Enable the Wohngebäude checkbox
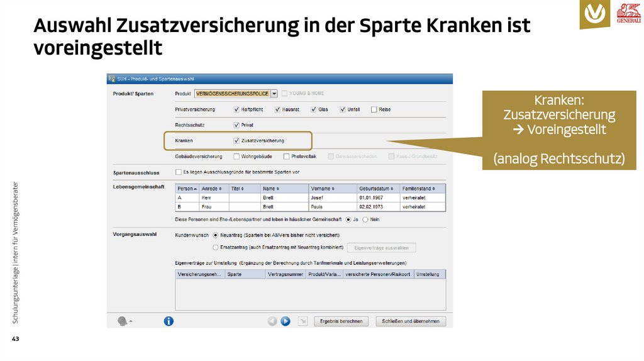The width and height of the screenshot is (644, 361). tap(236, 157)
